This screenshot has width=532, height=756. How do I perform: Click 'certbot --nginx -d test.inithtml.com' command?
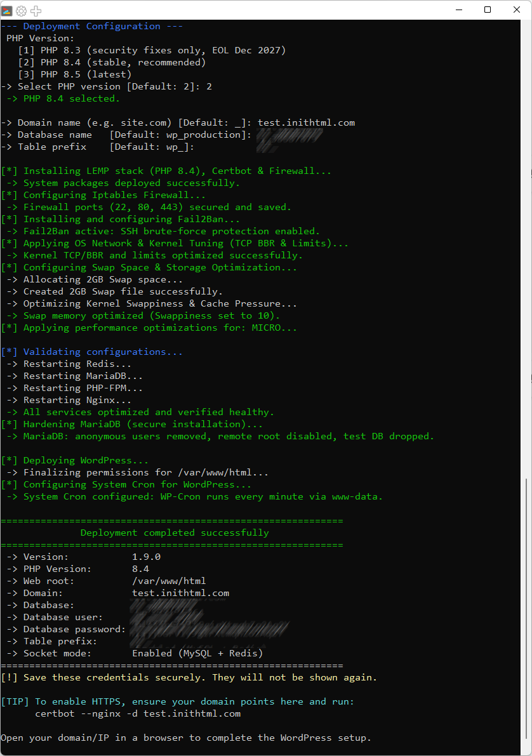coord(138,713)
